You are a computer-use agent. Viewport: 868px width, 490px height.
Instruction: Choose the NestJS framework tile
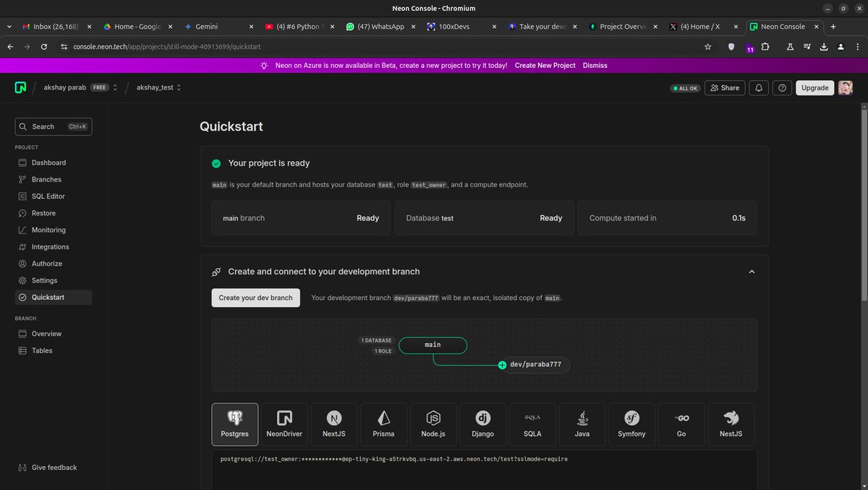pyautogui.click(x=731, y=424)
